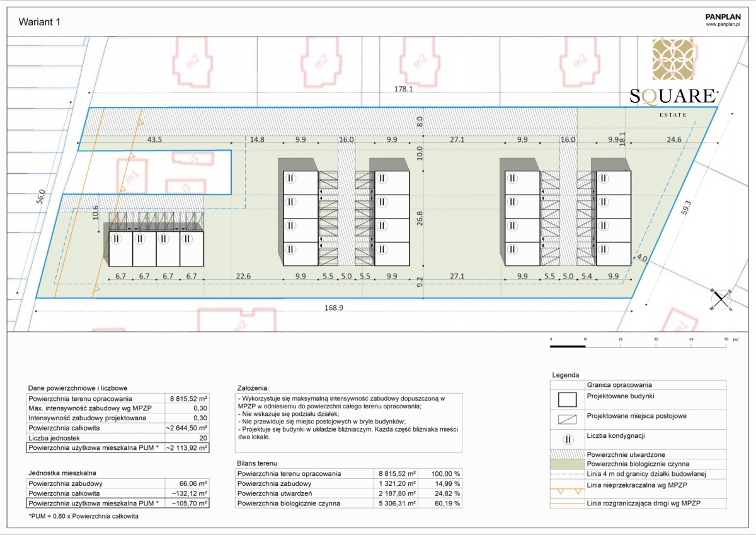Screen dimensions: 756x535
Task: Pick the green 'Powierzchnia biologicznie czynna' legend swatch
Action: coord(568,464)
